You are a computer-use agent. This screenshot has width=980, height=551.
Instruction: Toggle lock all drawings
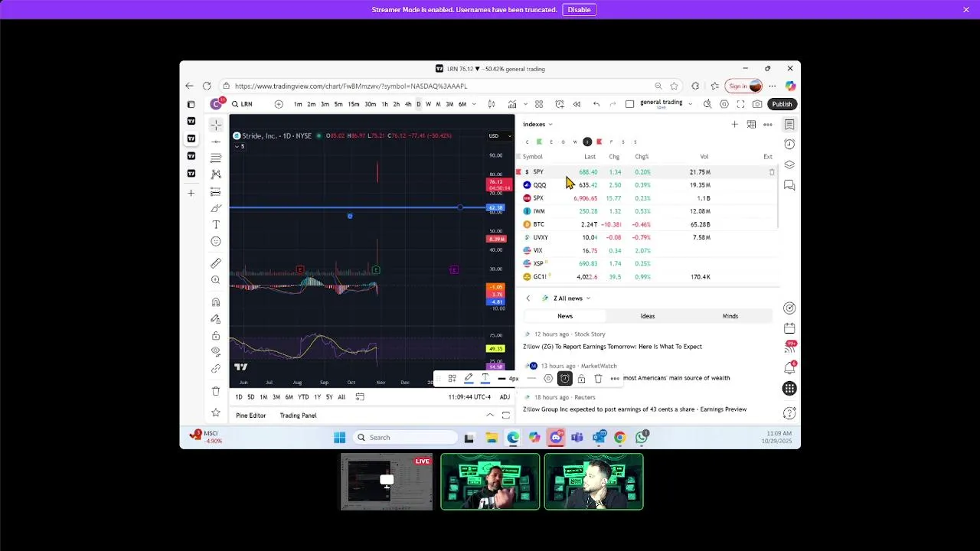click(x=216, y=336)
